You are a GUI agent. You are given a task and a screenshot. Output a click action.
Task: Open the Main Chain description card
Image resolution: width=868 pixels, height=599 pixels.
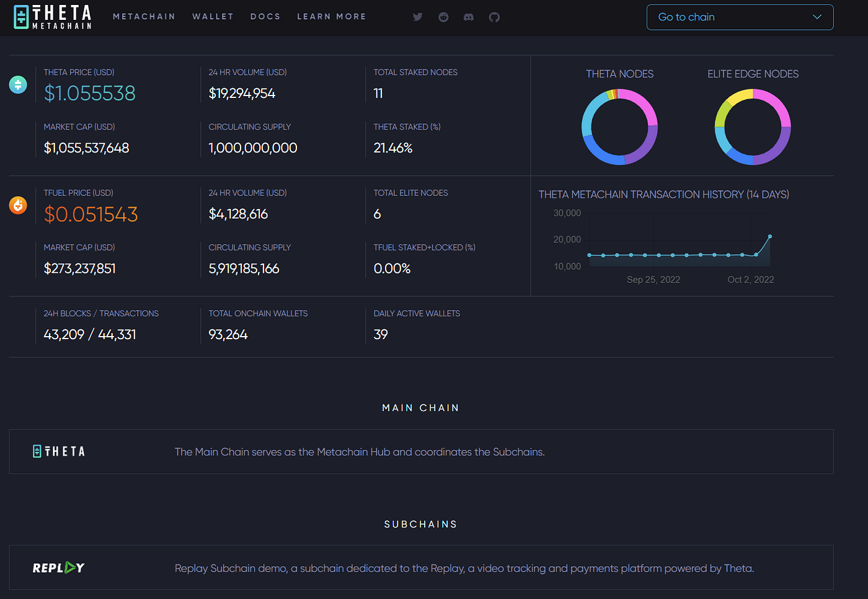[x=421, y=451]
